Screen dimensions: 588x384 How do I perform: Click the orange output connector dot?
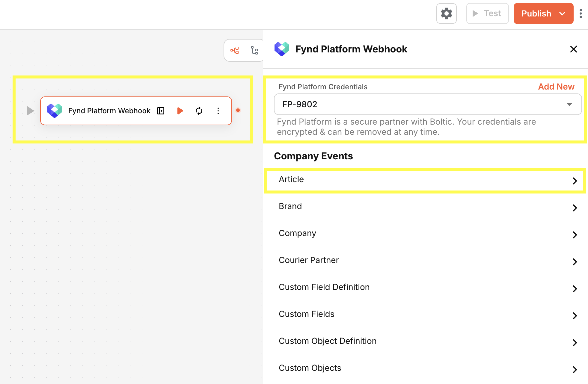click(238, 110)
